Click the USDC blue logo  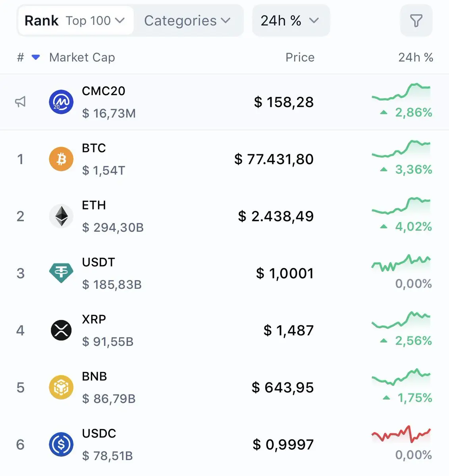point(61,445)
